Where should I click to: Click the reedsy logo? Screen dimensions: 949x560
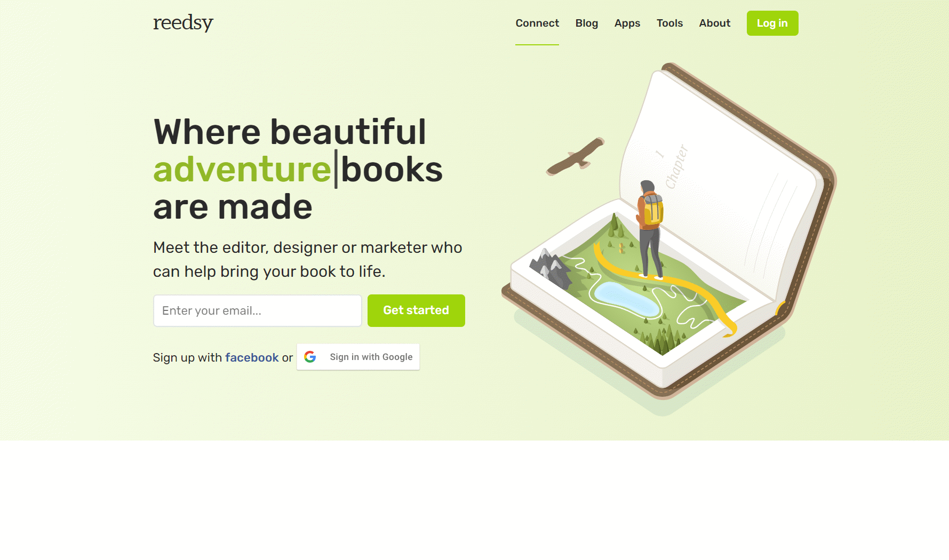pyautogui.click(x=183, y=23)
